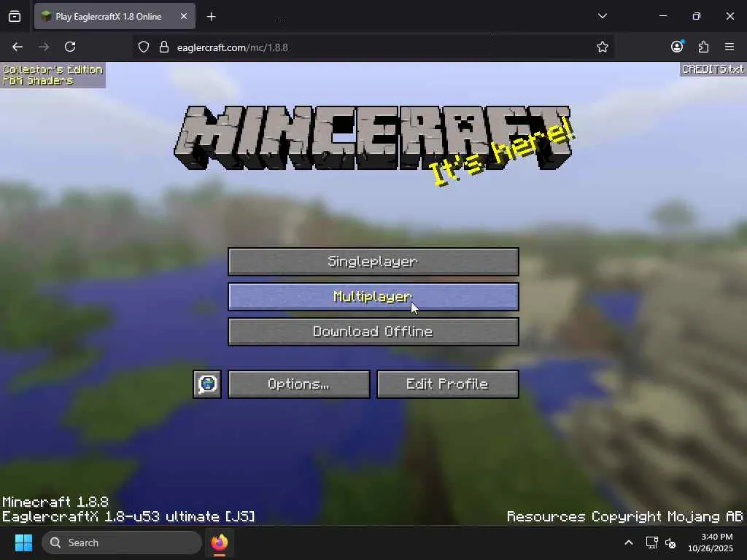Viewport: 747px width, 560px height.
Task: Focus the eaglercraft.com address bar
Action: point(373,47)
